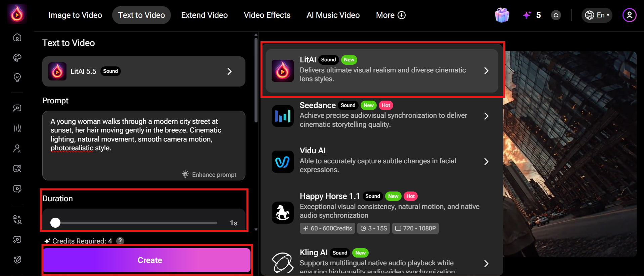Switch to Image to Video tab
Screen dimensions: 644x276
pos(75,15)
